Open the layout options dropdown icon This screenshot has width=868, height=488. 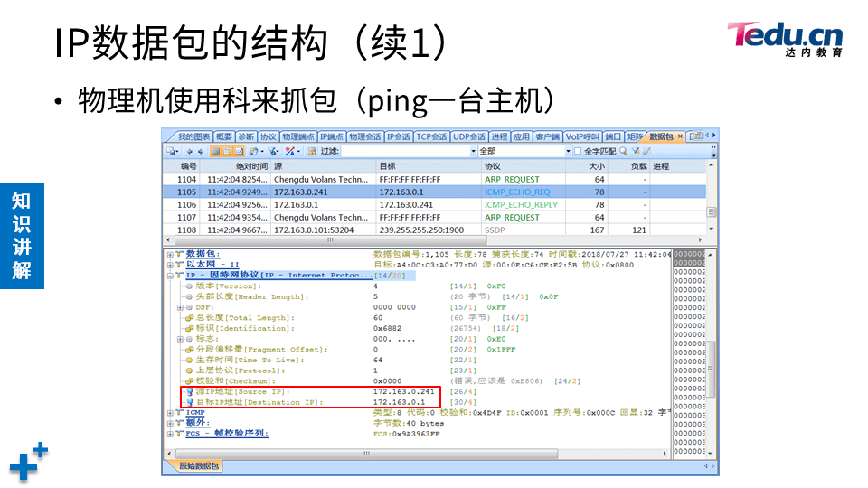[x=255, y=151]
